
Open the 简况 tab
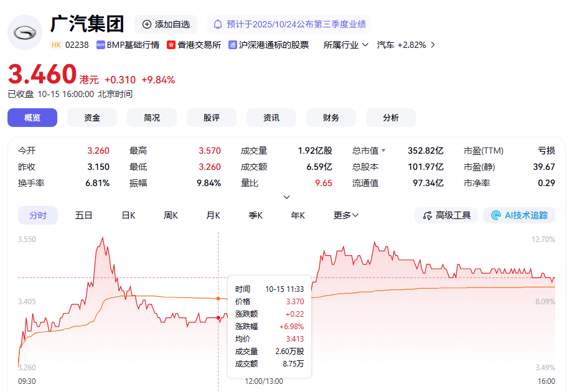152,118
